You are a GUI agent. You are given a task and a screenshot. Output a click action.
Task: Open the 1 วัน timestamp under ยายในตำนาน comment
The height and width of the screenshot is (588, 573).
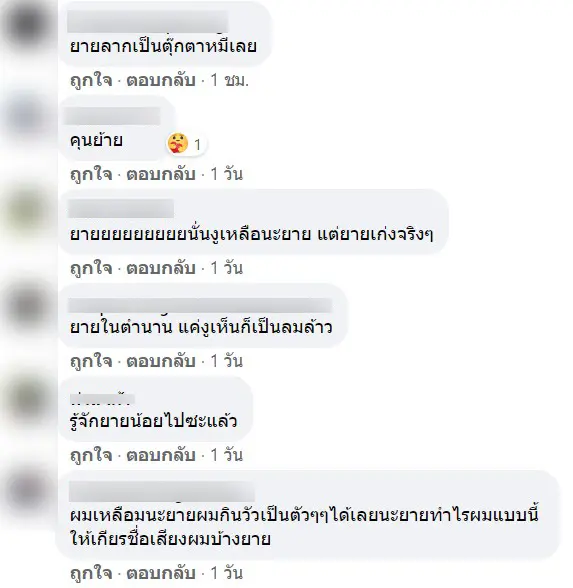[226, 361]
